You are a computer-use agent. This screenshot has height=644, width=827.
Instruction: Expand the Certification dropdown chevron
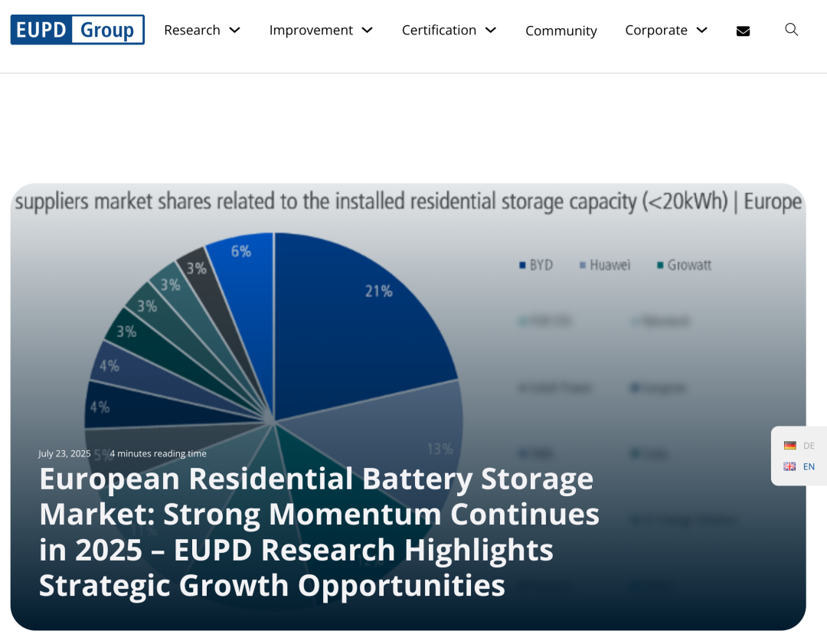click(x=491, y=30)
